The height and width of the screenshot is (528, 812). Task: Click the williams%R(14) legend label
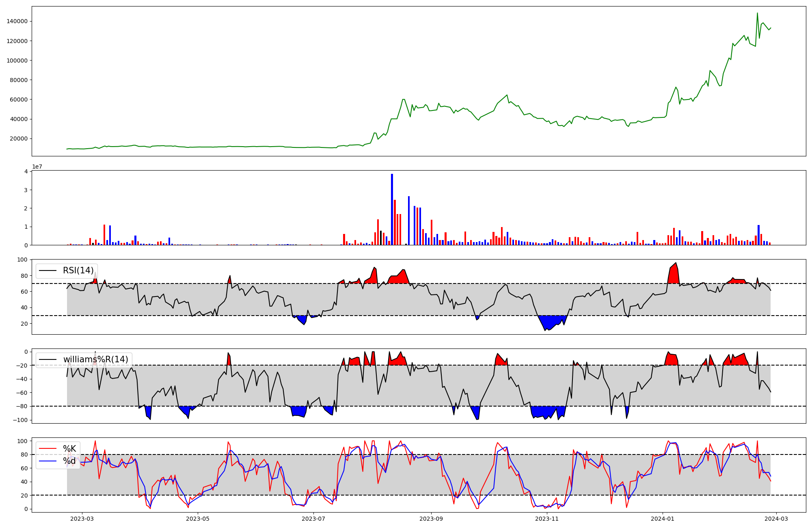tap(95, 359)
